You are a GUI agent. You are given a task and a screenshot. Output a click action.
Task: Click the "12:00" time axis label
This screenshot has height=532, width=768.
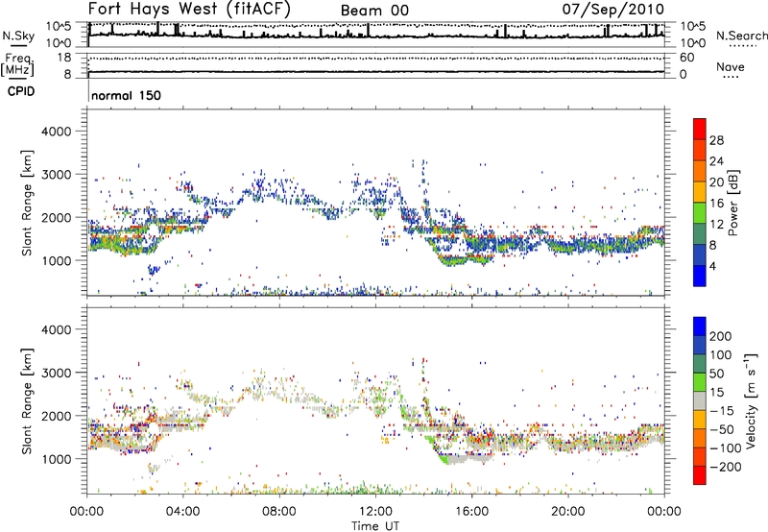[375, 512]
